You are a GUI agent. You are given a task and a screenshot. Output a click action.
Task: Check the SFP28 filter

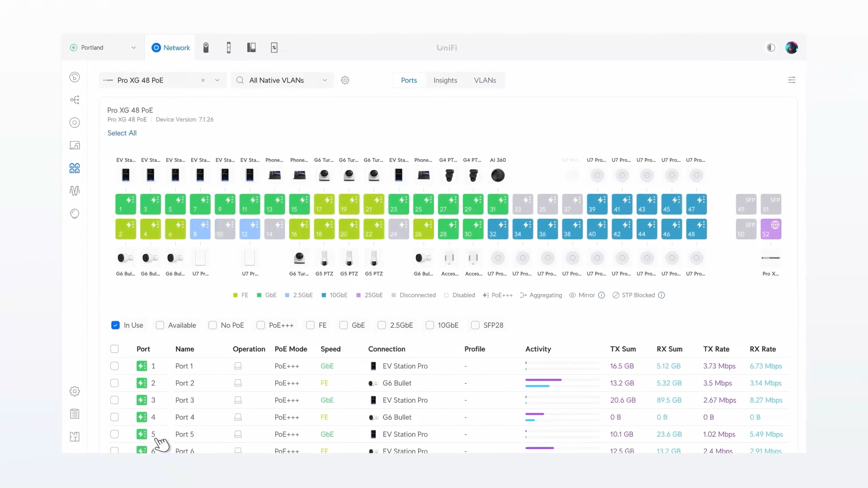pyautogui.click(x=475, y=325)
